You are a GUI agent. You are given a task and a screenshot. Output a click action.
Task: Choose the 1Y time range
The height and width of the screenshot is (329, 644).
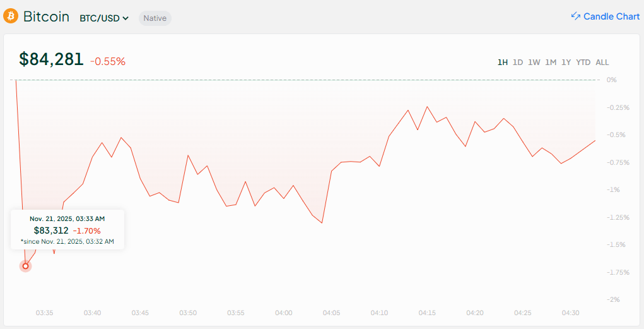pos(566,62)
